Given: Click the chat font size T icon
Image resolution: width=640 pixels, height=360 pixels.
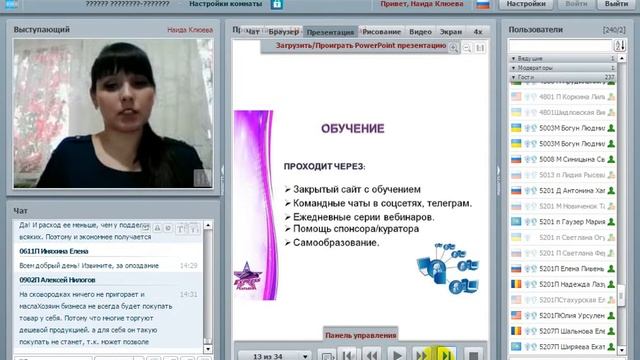Looking at the screenshot, I should click(x=180, y=229).
